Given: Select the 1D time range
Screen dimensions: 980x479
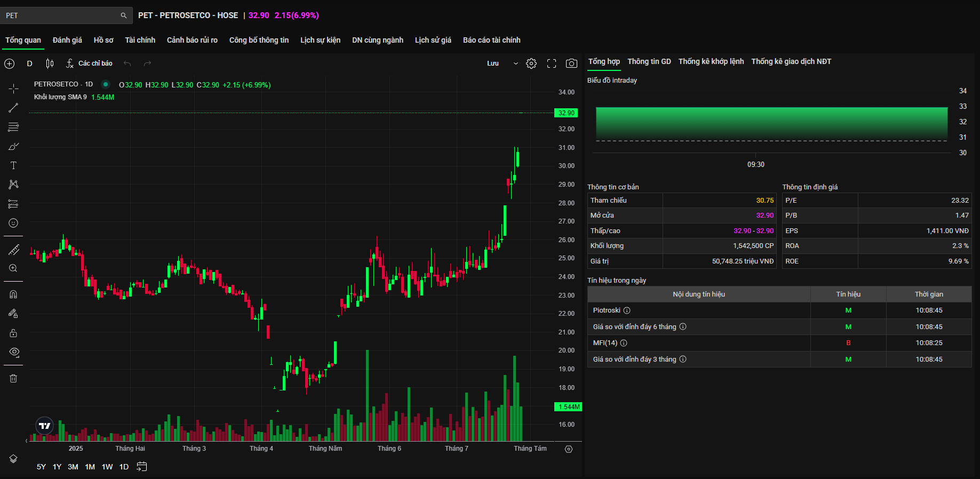Looking at the screenshot, I should [x=124, y=467].
